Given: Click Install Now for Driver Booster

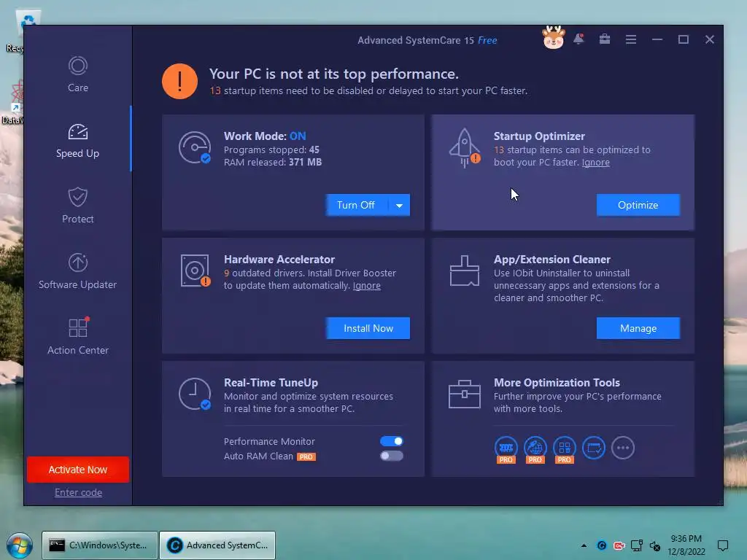Looking at the screenshot, I should (368, 328).
